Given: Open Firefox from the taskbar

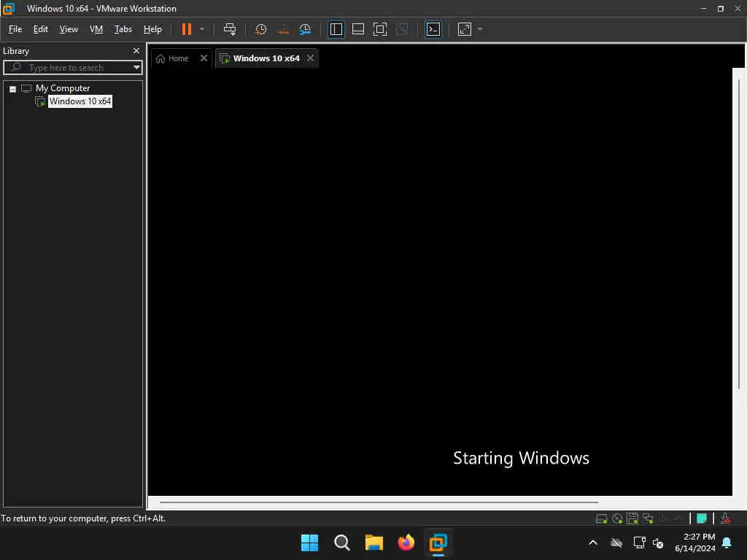Looking at the screenshot, I should click(406, 542).
